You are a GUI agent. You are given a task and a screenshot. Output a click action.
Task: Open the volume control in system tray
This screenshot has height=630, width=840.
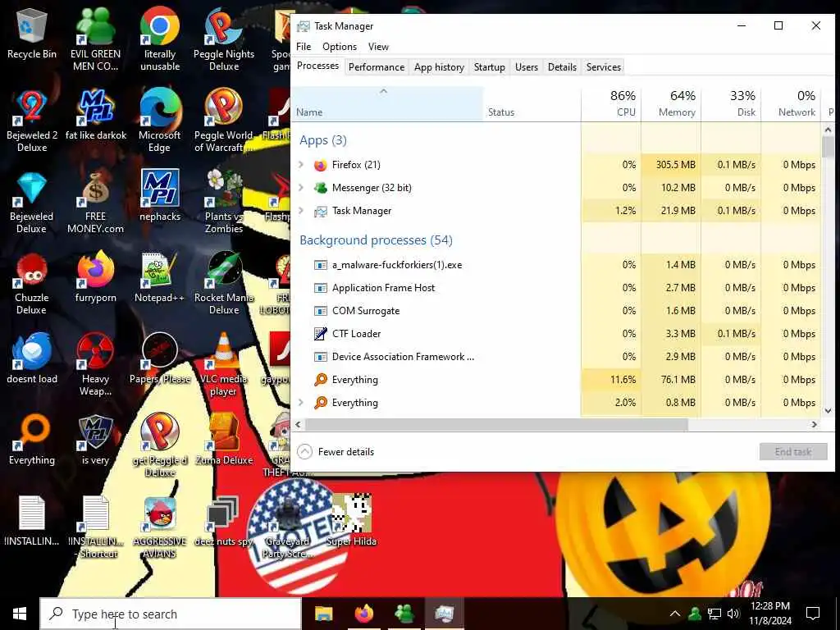point(733,614)
